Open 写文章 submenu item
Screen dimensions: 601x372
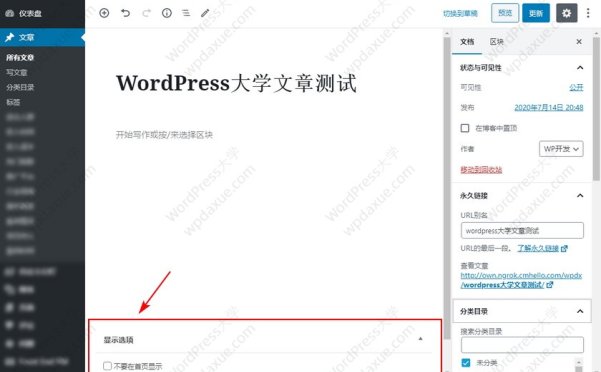tap(16, 72)
